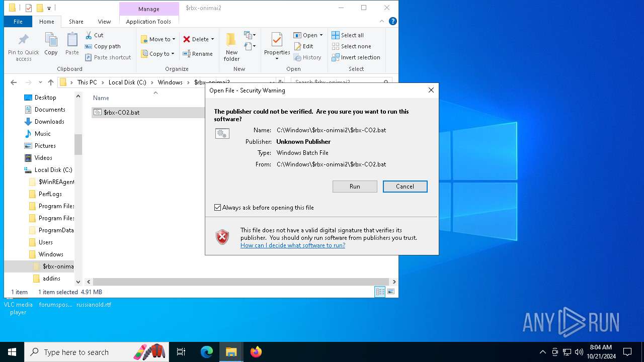Sort by Name column header

(x=101, y=98)
